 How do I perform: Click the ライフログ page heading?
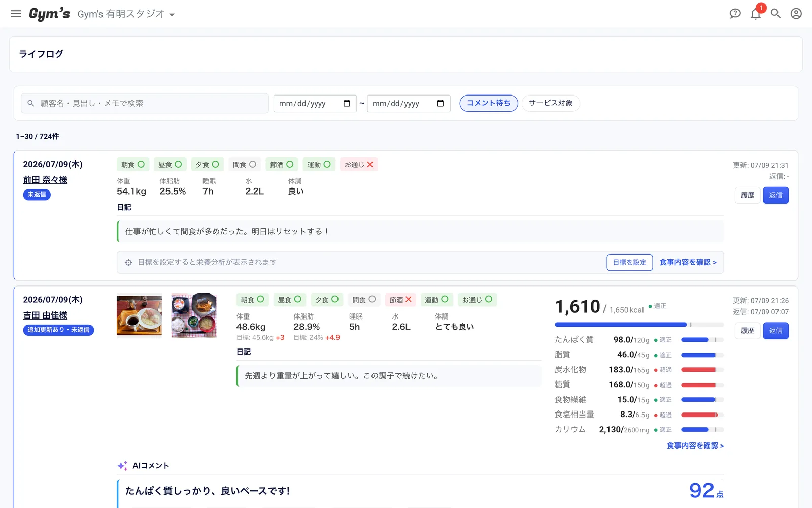click(x=41, y=54)
